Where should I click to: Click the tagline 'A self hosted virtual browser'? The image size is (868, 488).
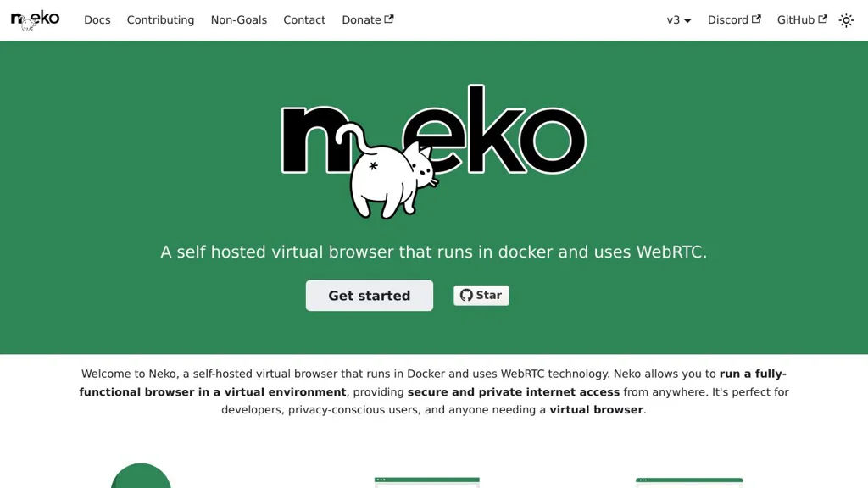tap(434, 252)
